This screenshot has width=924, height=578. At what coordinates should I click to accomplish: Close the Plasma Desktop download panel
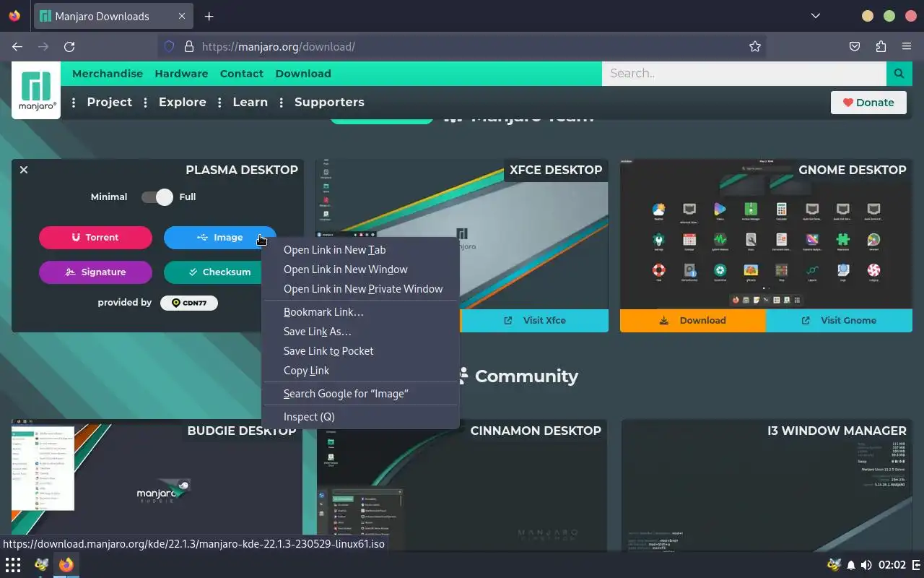click(x=24, y=170)
